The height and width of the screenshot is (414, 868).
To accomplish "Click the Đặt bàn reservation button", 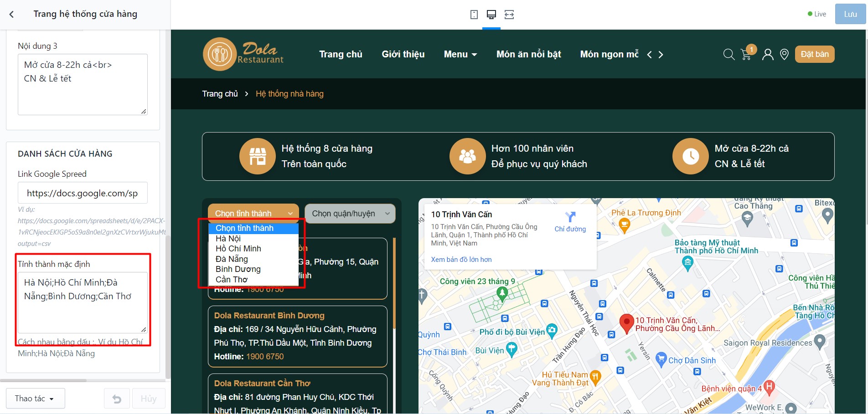I will (815, 54).
